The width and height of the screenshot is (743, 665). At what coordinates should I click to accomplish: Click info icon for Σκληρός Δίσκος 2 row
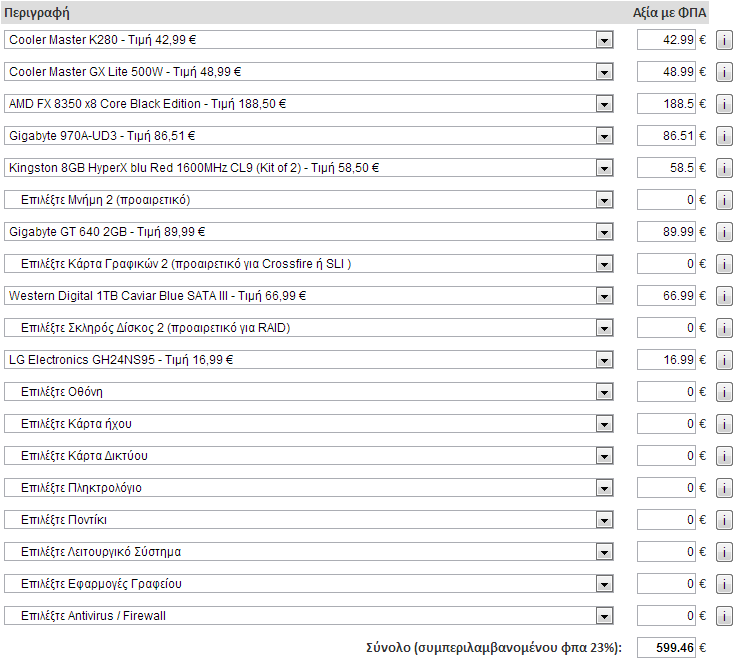pos(724,328)
